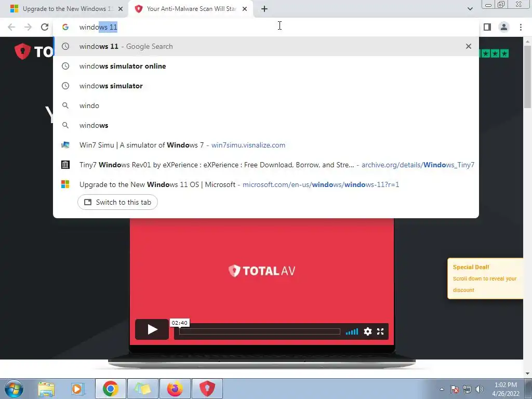
Task: Reload the page with the refresh icon
Action: pyautogui.click(x=45, y=27)
